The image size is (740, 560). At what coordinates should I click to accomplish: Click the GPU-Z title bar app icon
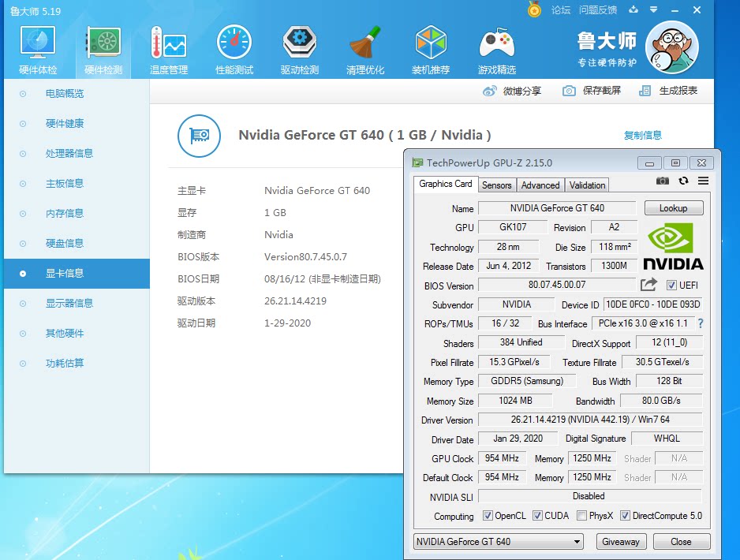(x=417, y=162)
